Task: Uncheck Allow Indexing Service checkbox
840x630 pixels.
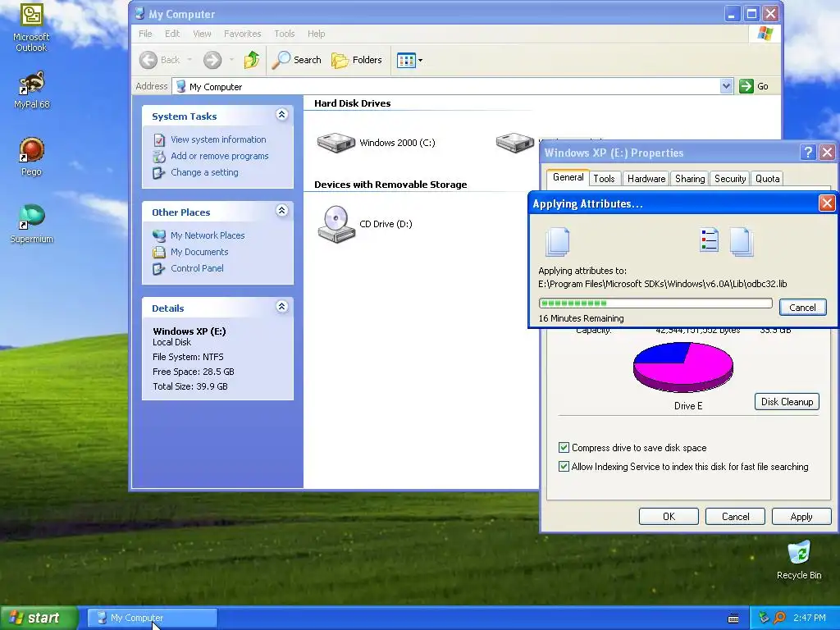Action: pyautogui.click(x=564, y=466)
